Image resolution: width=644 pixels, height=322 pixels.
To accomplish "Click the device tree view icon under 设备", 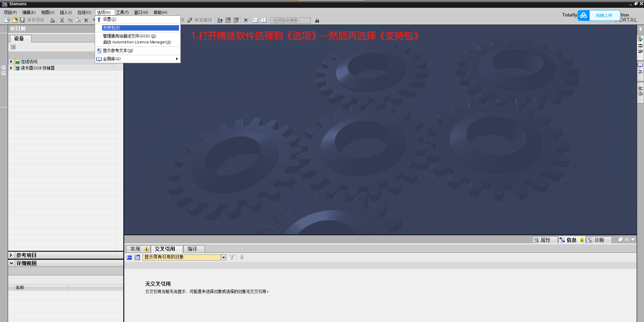I will 13,47.
